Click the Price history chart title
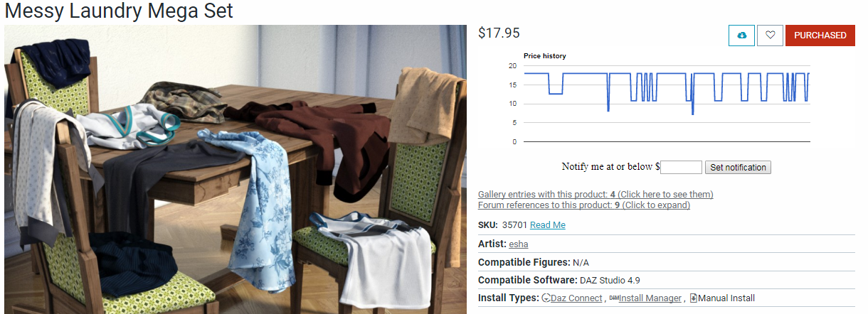This screenshot has height=314, width=868. point(545,55)
